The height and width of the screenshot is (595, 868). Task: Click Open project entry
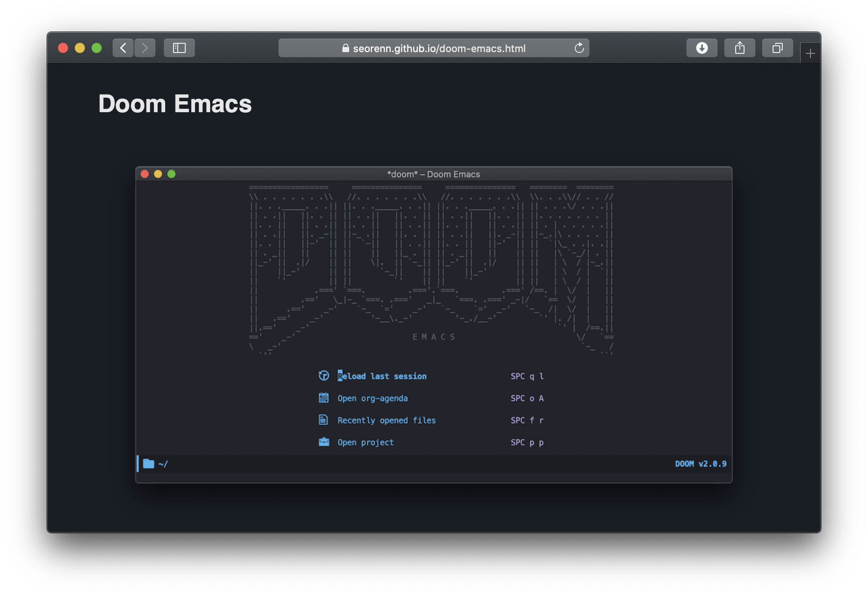coord(366,442)
